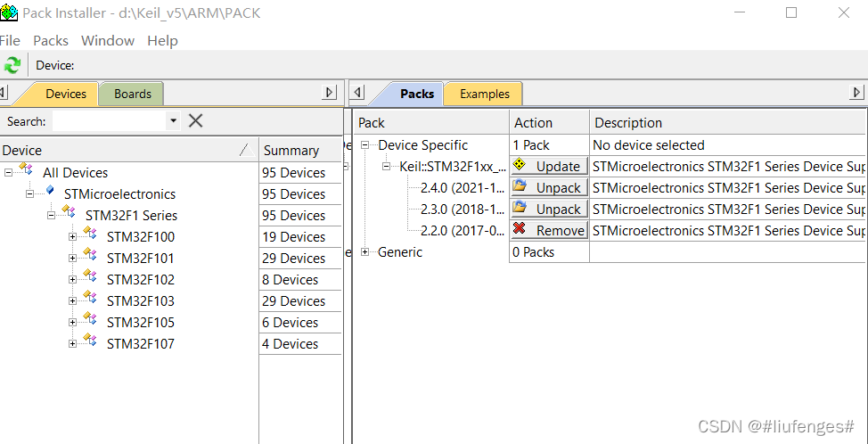Click Unpack for version 2.4.0

[549, 188]
